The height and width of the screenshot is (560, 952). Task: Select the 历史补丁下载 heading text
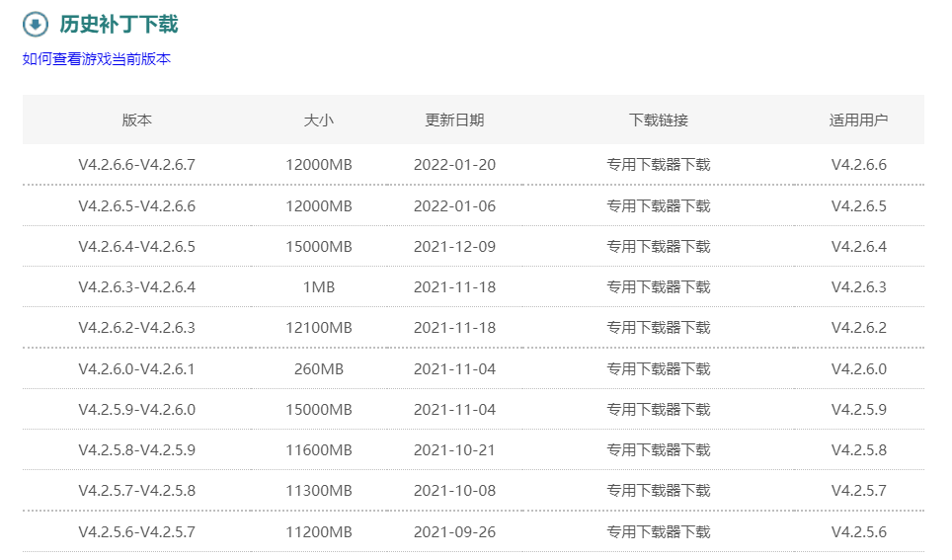point(119,25)
